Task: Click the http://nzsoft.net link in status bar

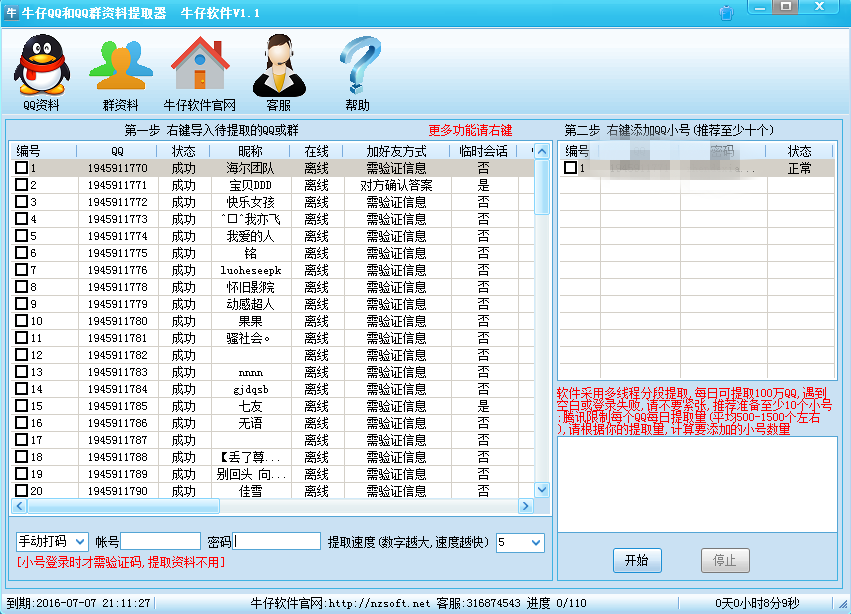Action: [379, 603]
